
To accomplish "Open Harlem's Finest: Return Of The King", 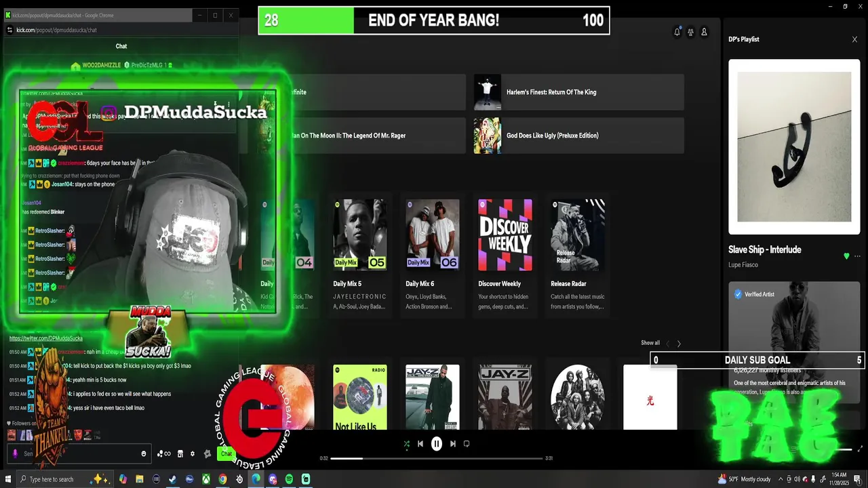I will coord(579,92).
